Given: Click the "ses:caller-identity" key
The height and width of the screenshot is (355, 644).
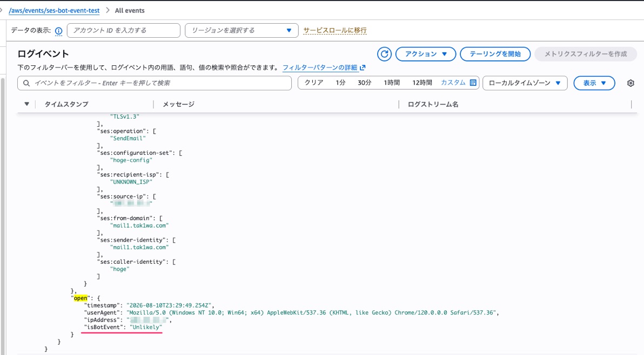Looking at the screenshot, I should pyautogui.click(x=131, y=262).
